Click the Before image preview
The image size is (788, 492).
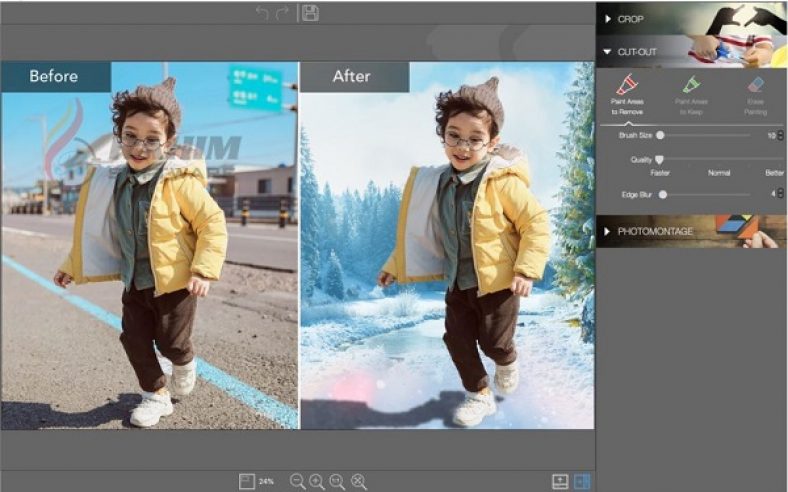(x=149, y=245)
